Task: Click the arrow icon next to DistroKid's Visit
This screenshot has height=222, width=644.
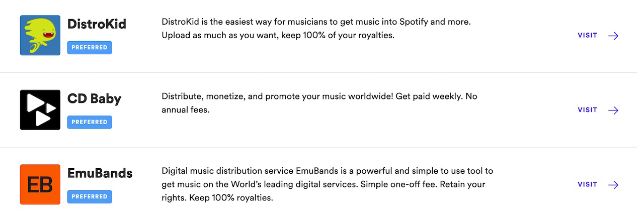Action: (613, 36)
